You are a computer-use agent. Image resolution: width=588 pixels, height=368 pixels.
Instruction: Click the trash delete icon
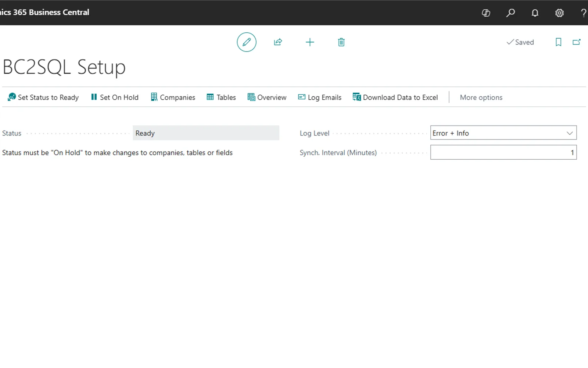tap(341, 42)
